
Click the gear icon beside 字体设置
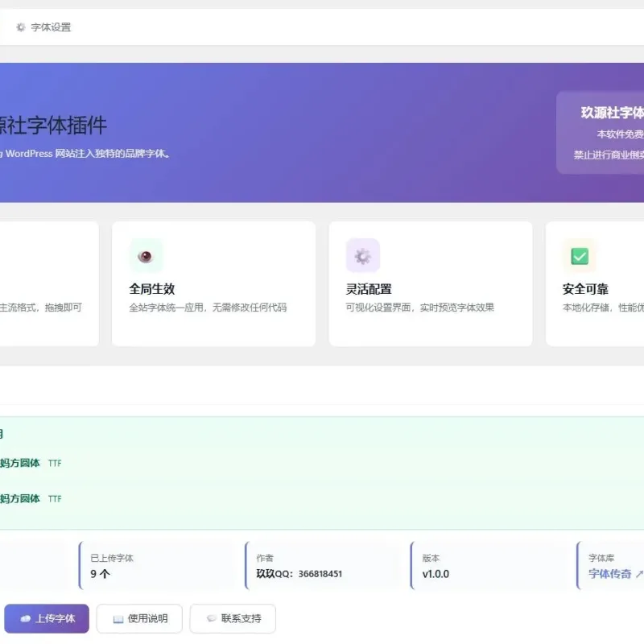(x=21, y=27)
